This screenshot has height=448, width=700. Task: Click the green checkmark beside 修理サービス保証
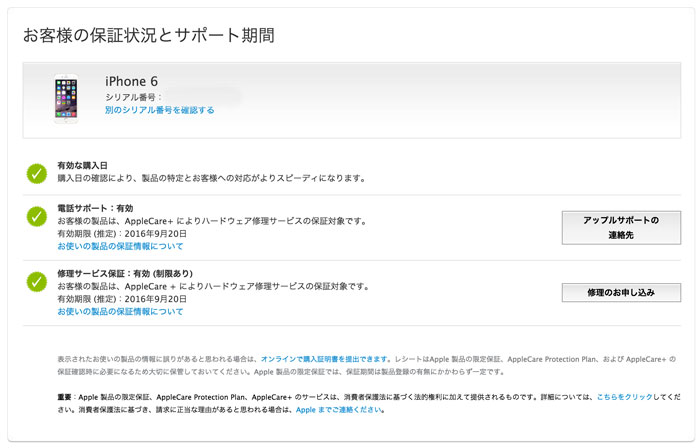point(37,282)
